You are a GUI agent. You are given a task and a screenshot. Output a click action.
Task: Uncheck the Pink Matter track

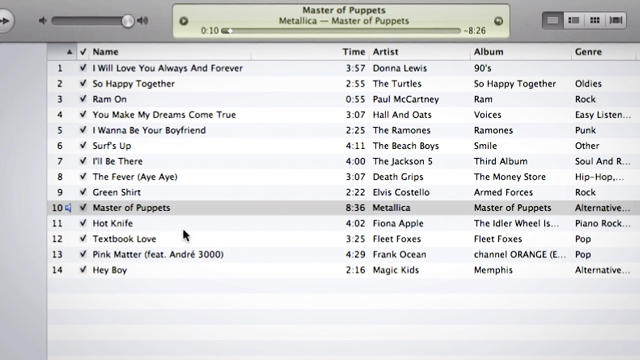[x=83, y=254]
